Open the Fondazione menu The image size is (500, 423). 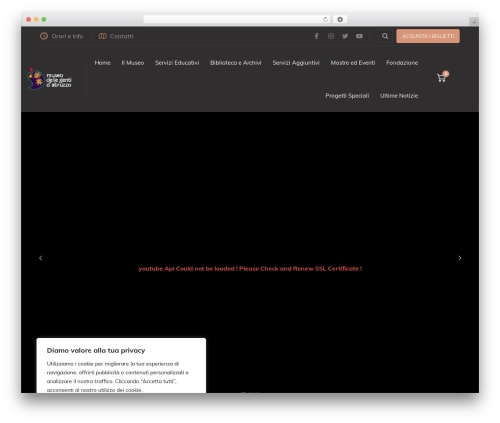point(402,63)
